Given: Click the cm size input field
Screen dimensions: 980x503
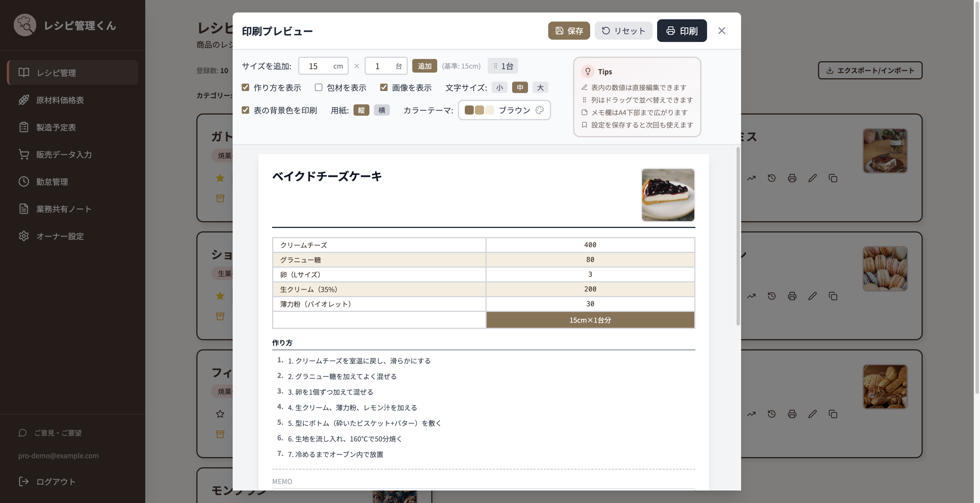Looking at the screenshot, I should click(323, 66).
